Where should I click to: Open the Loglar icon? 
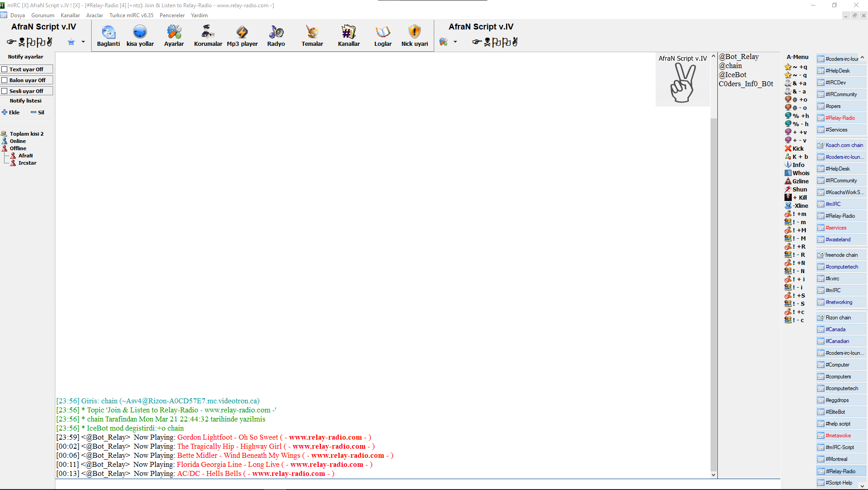(x=383, y=32)
